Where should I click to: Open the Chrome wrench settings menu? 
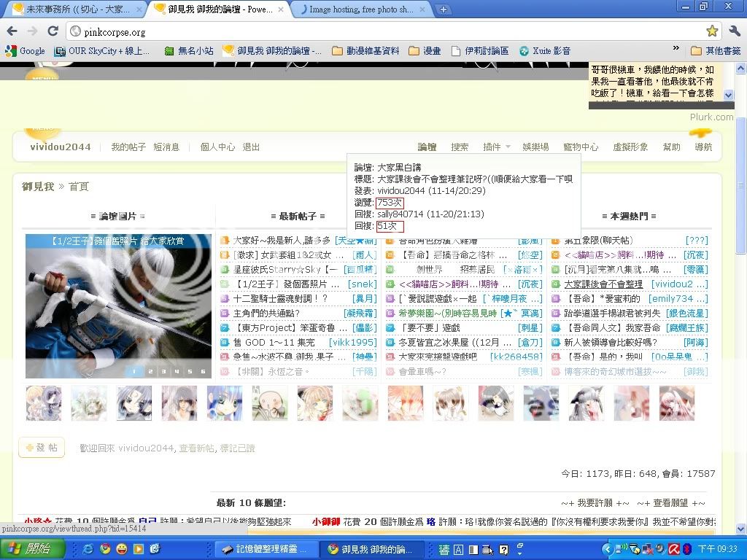click(734, 31)
